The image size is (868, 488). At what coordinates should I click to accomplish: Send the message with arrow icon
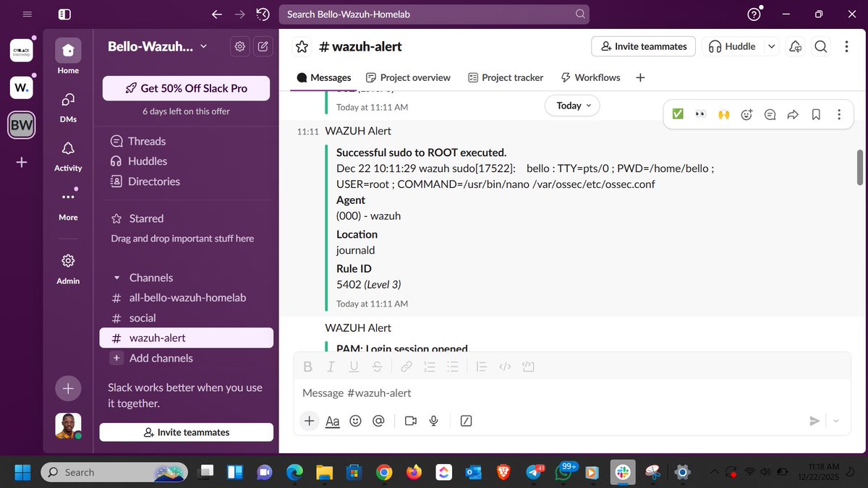814,421
